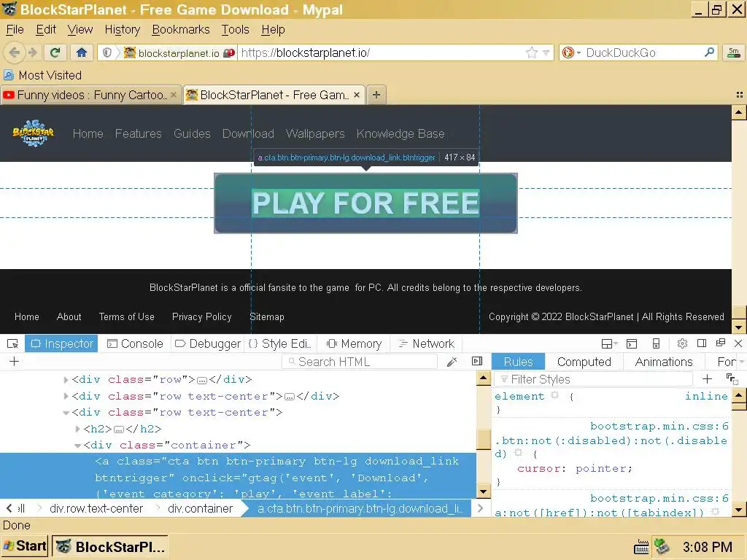Image resolution: width=747 pixels, height=560 pixels.
Task: Open the URL bar history dropdown arrow
Action: 546,52
